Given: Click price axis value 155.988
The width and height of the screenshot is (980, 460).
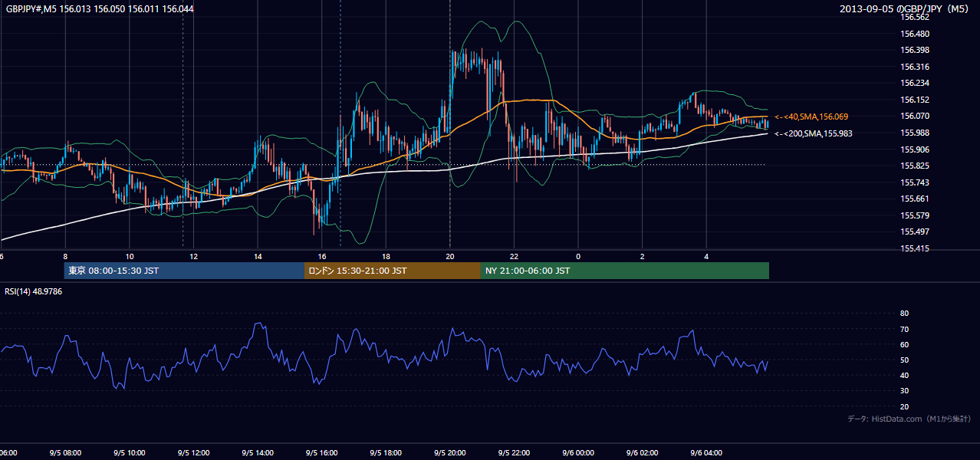Looking at the screenshot, I should coord(914,133).
